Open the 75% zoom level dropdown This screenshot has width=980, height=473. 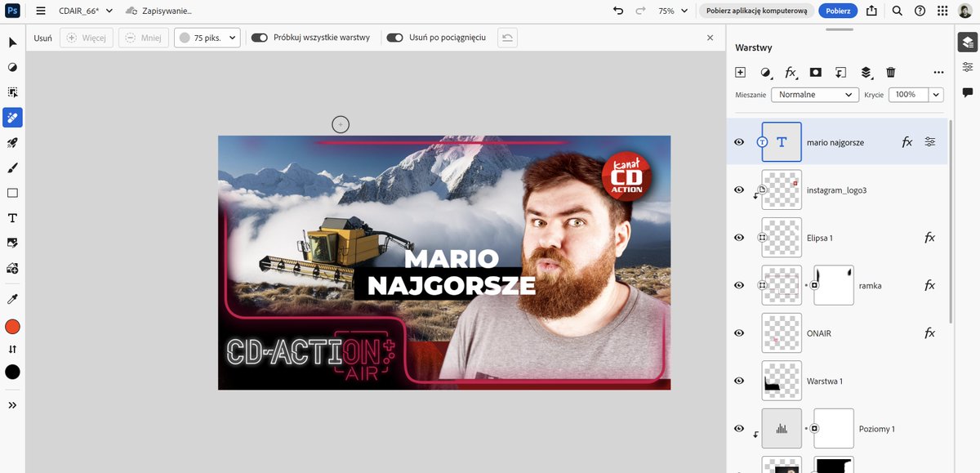pyautogui.click(x=674, y=11)
